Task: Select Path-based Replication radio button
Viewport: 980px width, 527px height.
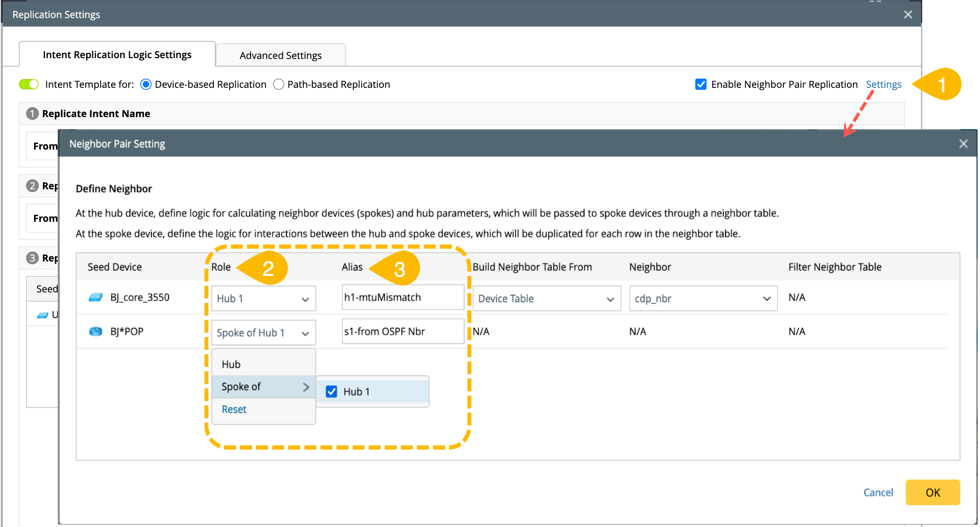Action: pyautogui.click(x=279, y=84)
